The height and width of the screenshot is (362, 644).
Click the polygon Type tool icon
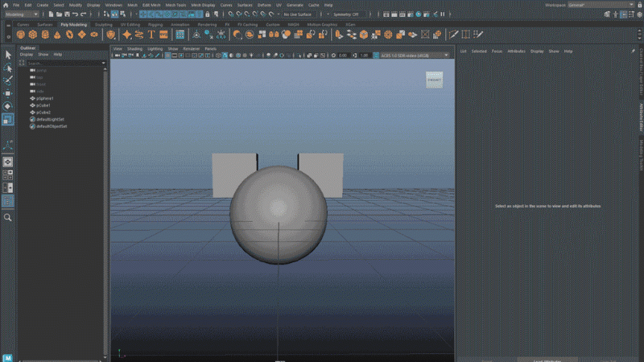(x=151, y=35)
